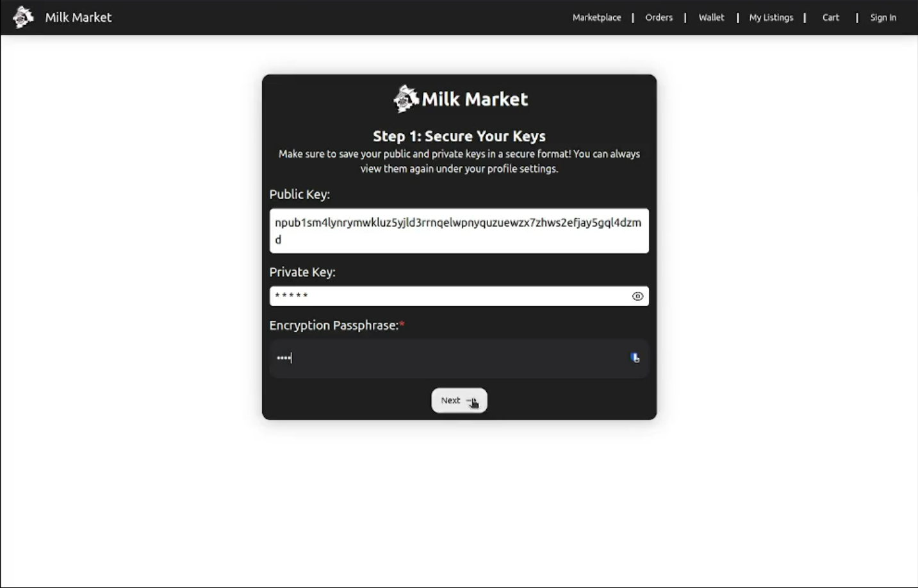Reveal the private key with eye icon
This screenshot has width=918, height=588.
pos(637,296)
